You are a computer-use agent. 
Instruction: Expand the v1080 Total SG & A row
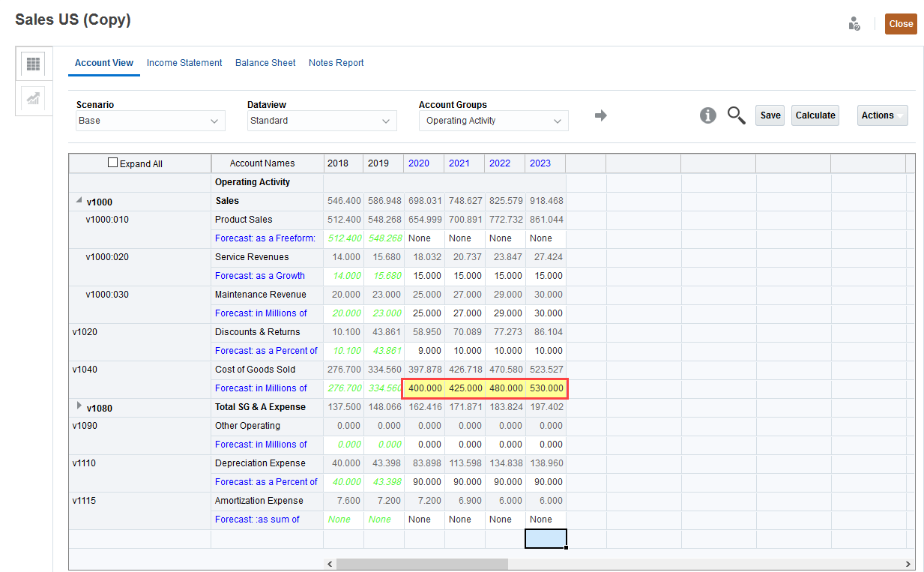(79, 407)
